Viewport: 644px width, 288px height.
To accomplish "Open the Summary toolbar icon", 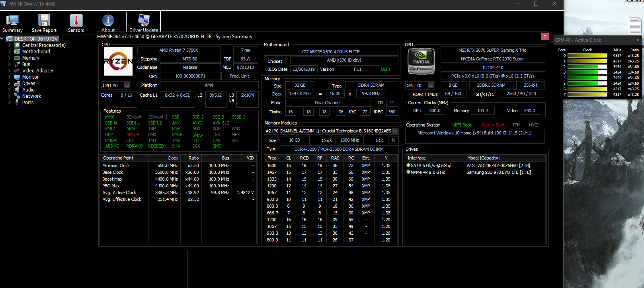I will (x=12, y=20).
